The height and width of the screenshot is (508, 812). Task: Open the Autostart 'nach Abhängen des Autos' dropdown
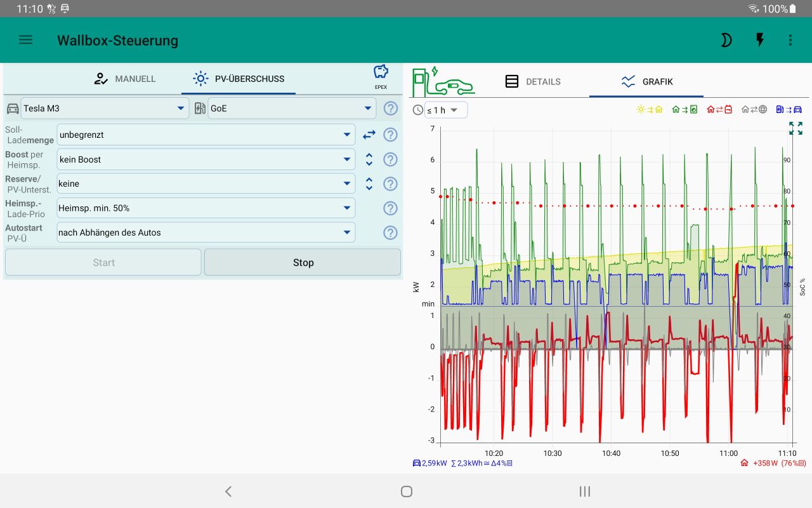206,232
